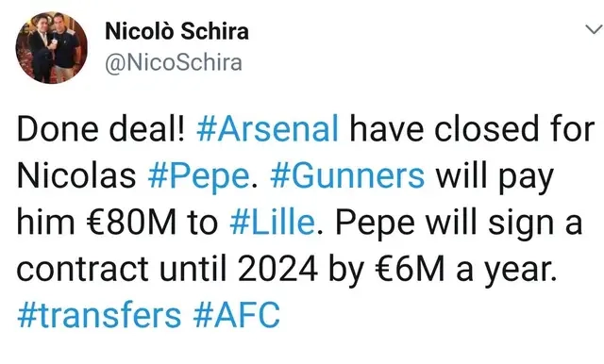The width and height of the screenshot is (604, 364).
Task: Follow the #Gunners hashtag link
Action: tap(347, 175)
